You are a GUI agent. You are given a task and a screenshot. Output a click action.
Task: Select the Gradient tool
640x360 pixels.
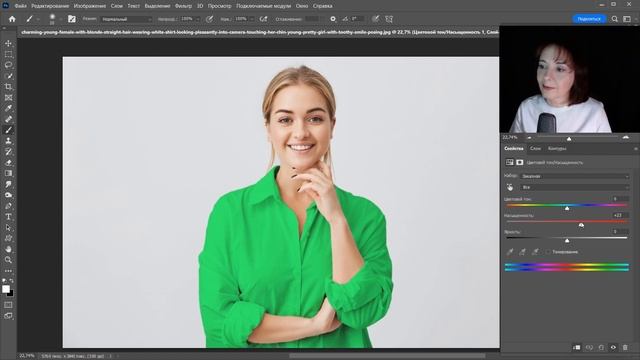coord(8,173)
